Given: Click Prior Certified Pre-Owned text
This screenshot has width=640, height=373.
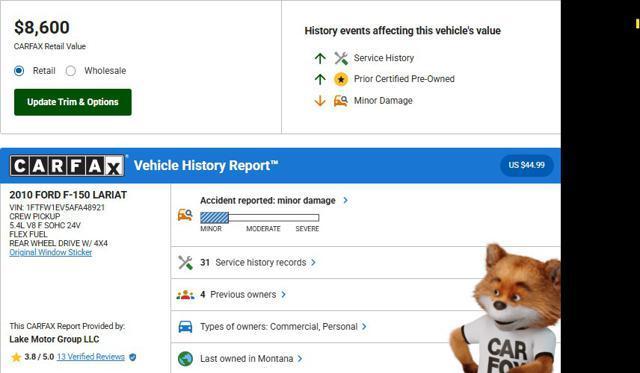Looking at the screenshot, I should 404,79.
